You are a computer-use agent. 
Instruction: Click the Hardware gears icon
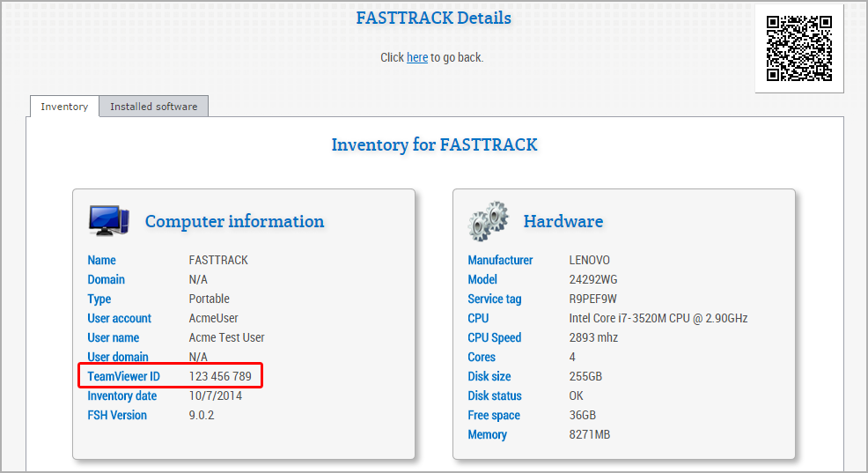(x=488, y=221)
